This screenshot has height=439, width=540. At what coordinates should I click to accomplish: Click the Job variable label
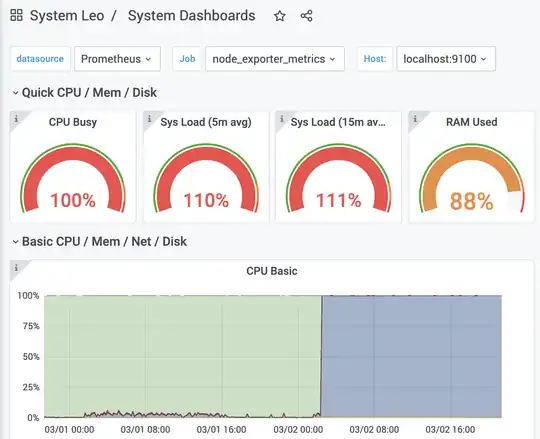coord(187,59)
